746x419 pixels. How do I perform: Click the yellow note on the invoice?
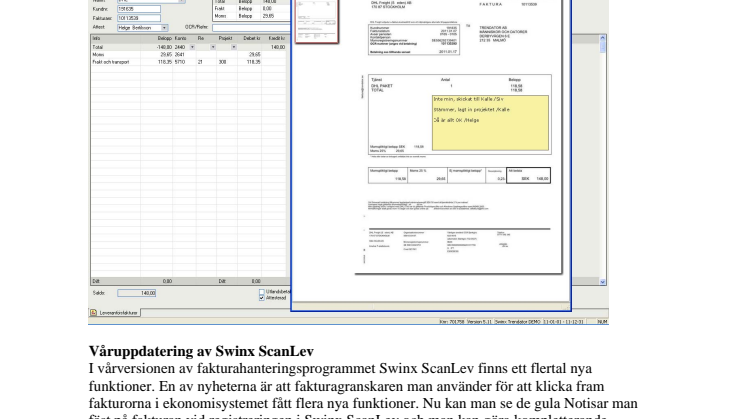(490, 123)
